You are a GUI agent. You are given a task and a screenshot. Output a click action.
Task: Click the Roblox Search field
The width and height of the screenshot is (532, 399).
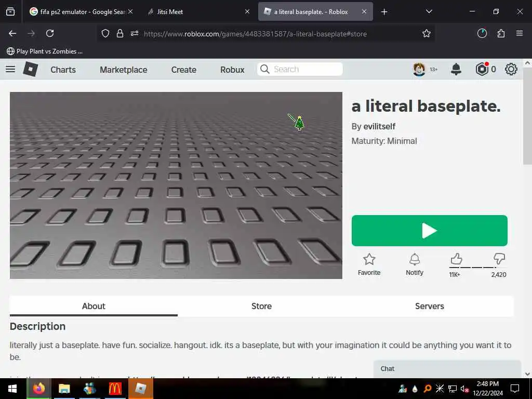point(300,69)
